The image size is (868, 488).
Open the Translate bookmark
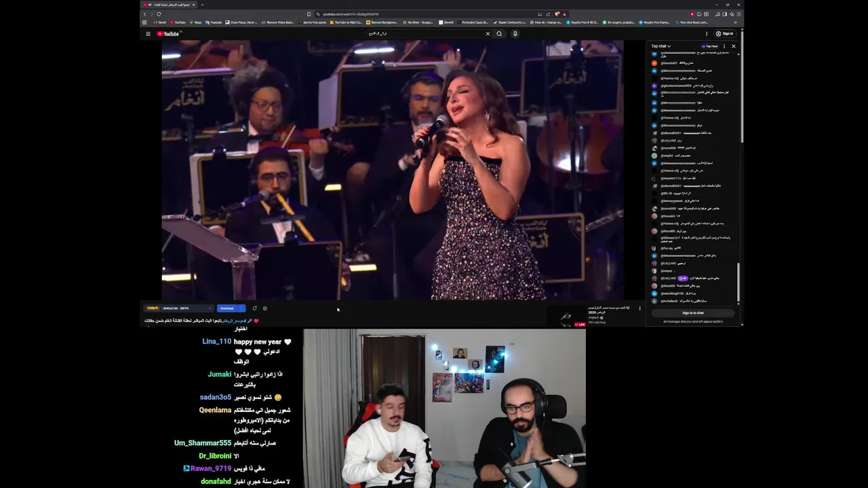pyautogui.click(x=214, y=22)
